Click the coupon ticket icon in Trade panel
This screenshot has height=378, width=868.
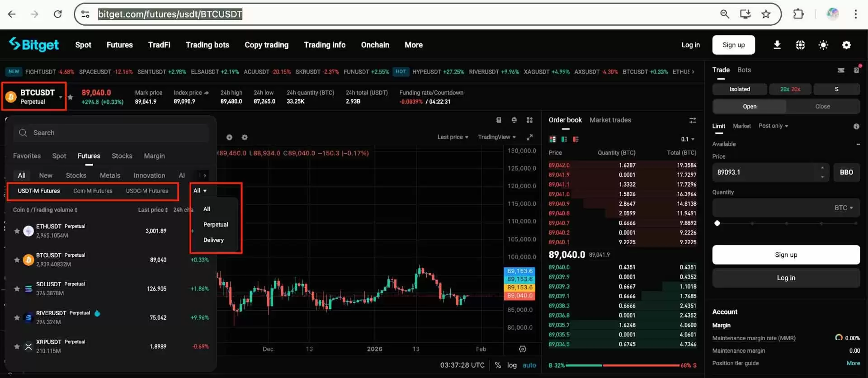click(x=840, y=70)
